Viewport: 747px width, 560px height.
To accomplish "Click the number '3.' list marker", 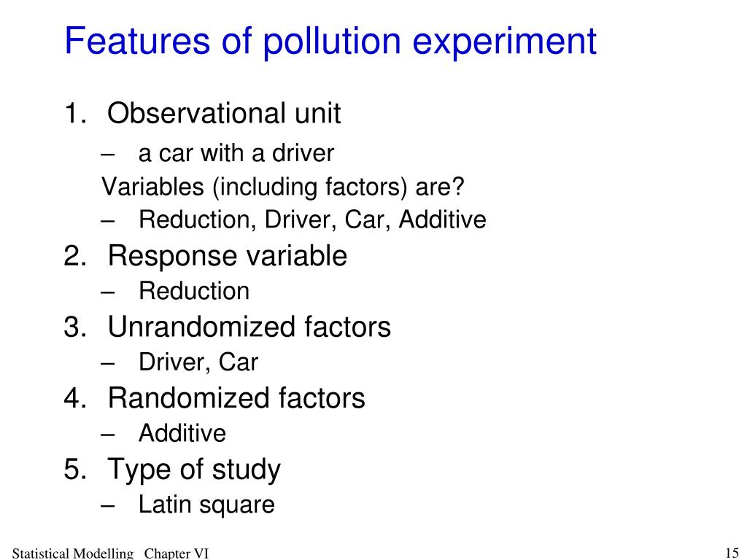I will click(x=75, y=327).
